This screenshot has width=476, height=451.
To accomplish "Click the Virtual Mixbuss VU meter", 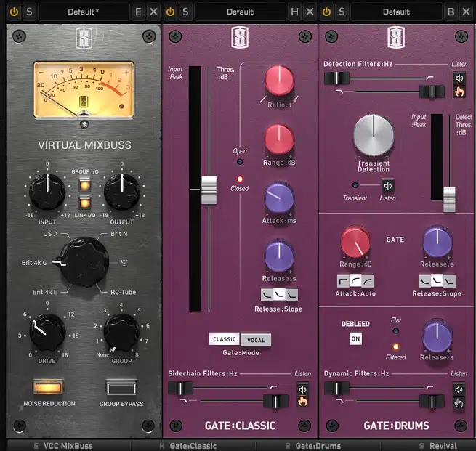I will [x=84, y=90].
